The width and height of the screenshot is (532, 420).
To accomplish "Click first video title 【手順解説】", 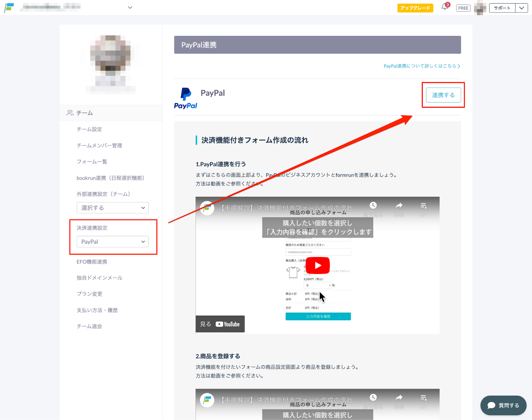I will tap(287, 208).
